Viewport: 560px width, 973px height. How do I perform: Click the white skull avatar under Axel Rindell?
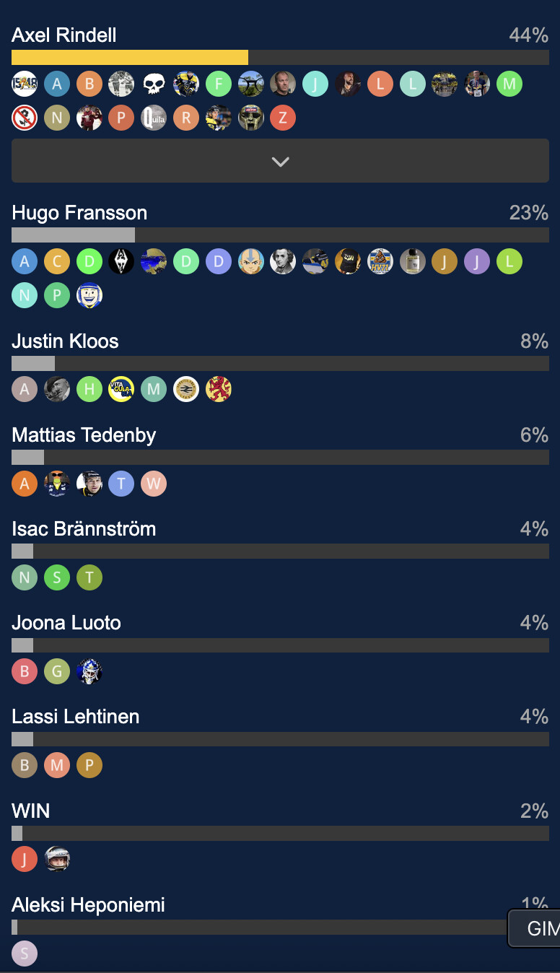click(x=154, y=84)
